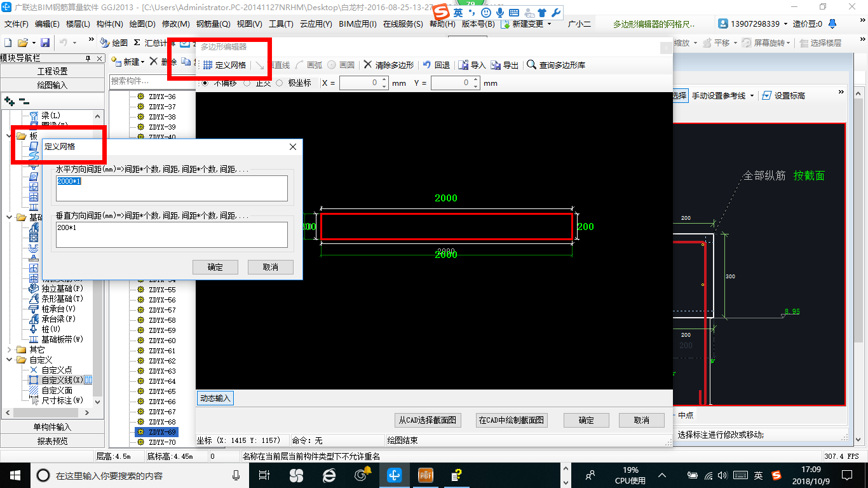Screen dimensions: 868x488
Task: Click Sogou input soft keyboard icon
Action: pyautogui.click(x=514, y=12)
